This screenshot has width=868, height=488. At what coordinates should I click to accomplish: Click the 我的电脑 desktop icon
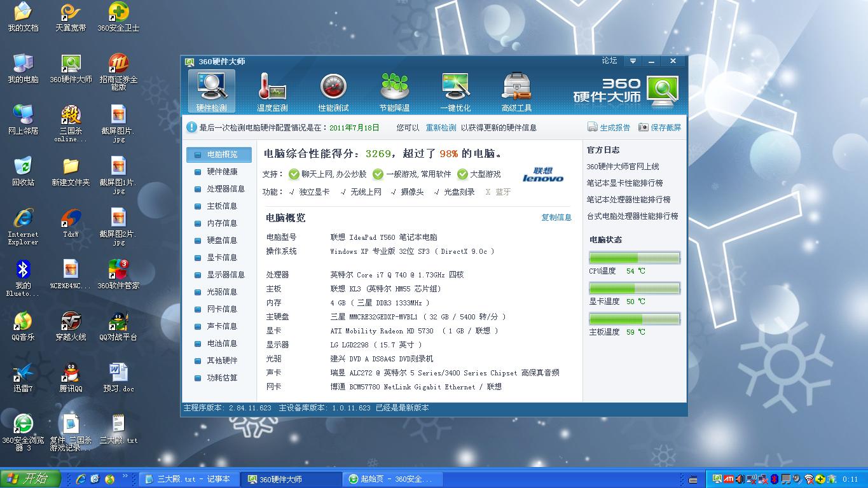tap(23, 69)
